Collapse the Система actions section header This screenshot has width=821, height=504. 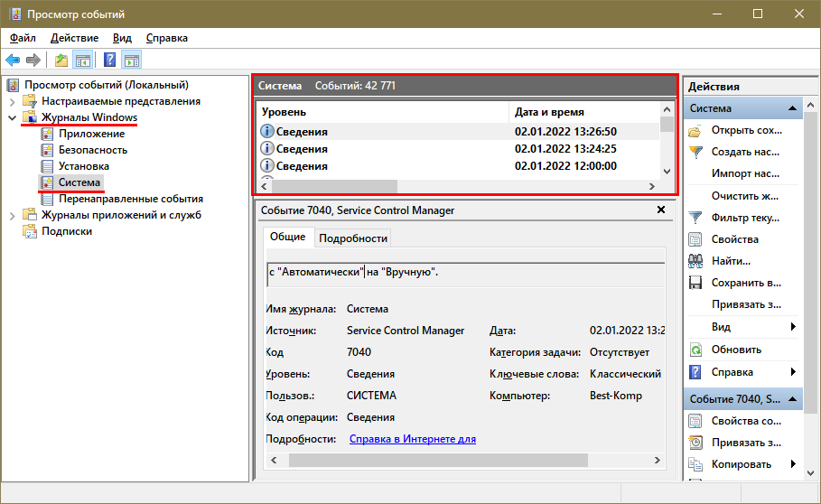coord(792,108)
